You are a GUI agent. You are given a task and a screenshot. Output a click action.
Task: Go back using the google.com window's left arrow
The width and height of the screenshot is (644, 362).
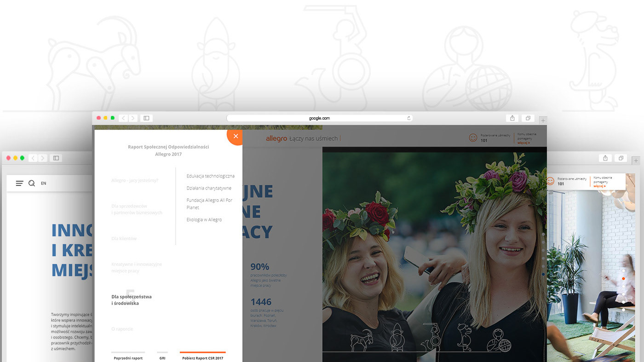123,118
